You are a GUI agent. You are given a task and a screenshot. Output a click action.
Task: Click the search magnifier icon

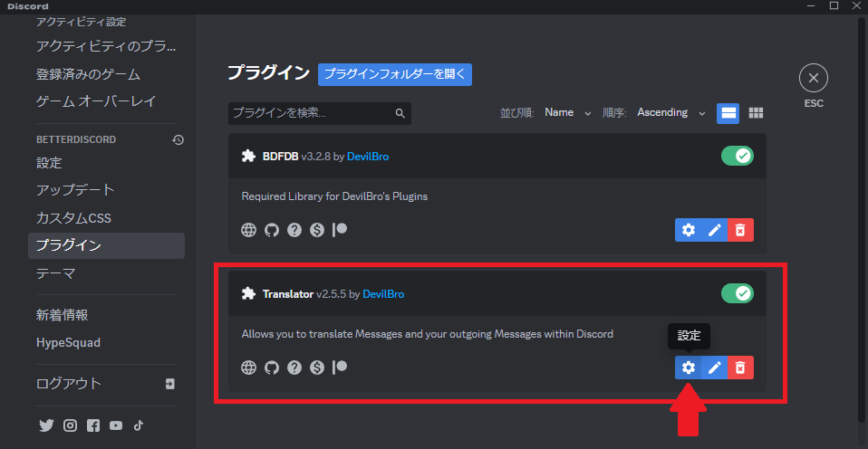click(400, 113)
